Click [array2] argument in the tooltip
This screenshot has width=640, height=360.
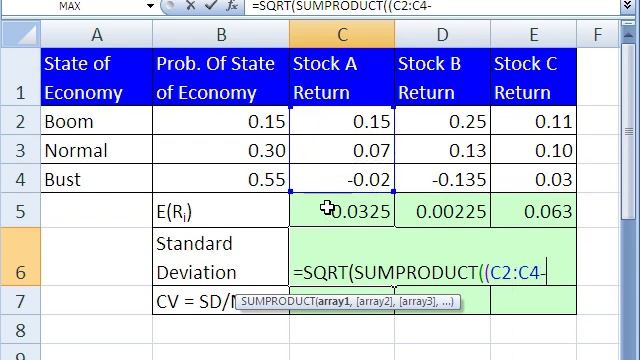375,302
